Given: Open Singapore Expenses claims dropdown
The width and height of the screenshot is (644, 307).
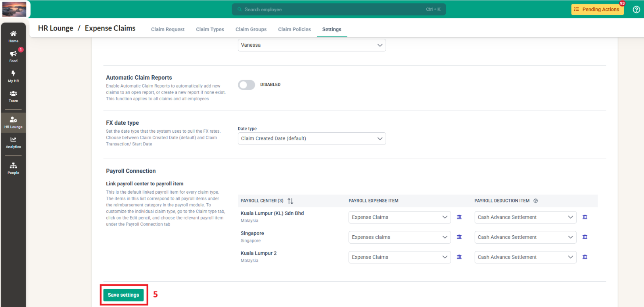Looking at the screenshot, I should 400,237.
